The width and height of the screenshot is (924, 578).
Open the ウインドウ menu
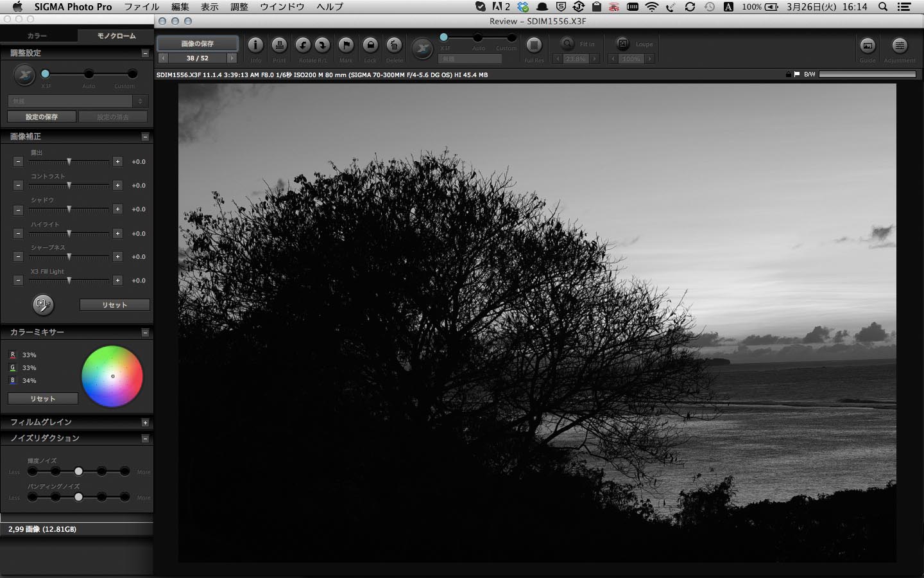[282, 7]
